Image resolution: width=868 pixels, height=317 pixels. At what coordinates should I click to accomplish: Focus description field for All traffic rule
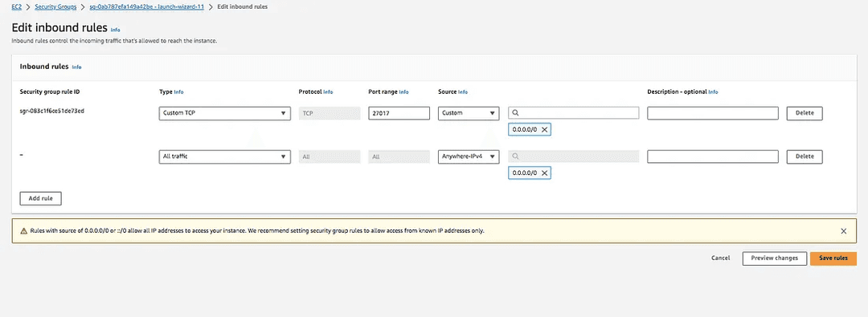tap(713, 156)
